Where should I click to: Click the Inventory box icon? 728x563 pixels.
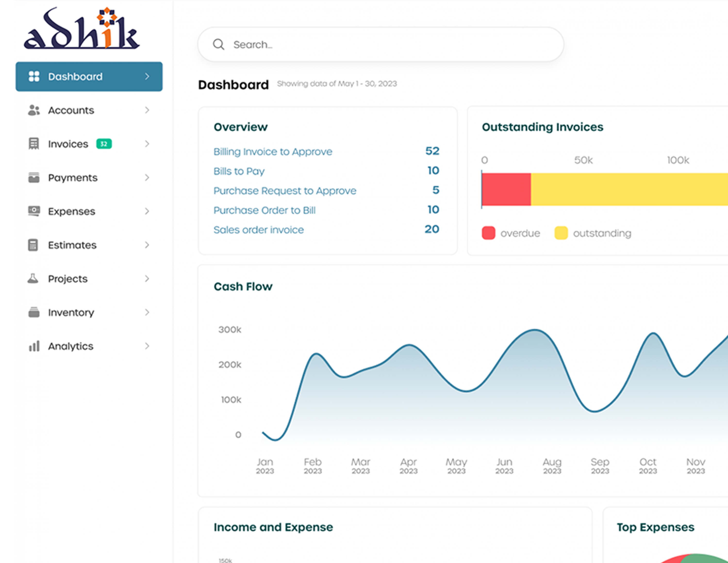tap(34, 312)
